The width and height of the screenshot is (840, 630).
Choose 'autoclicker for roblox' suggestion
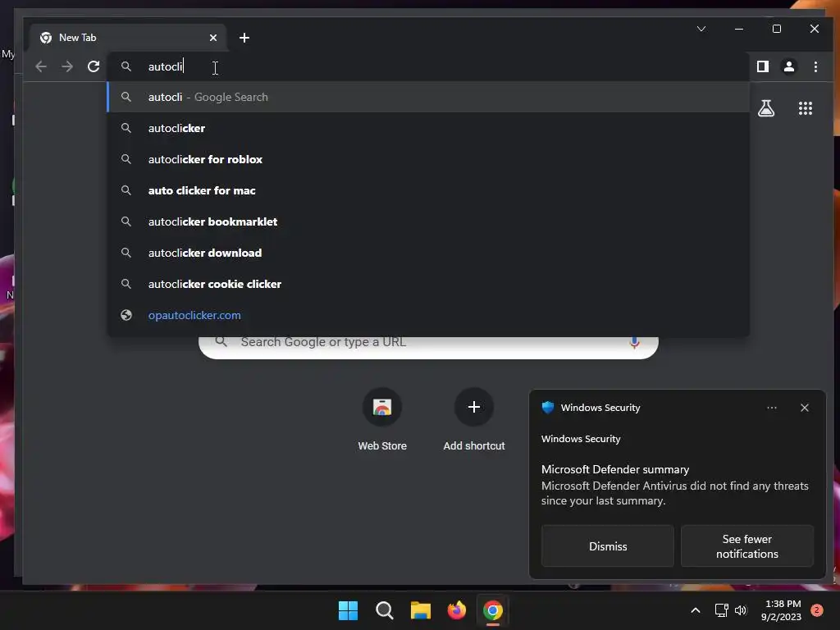428,159
